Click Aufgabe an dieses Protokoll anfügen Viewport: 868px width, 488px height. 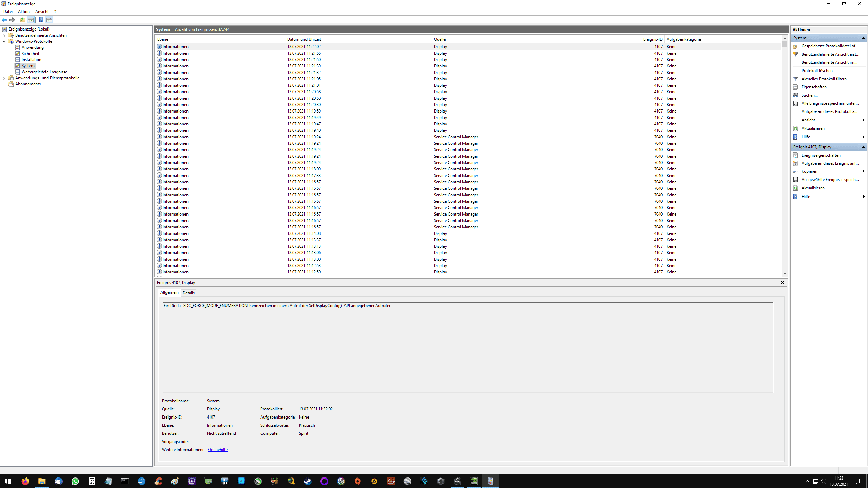pyautogui.click(x=829, y=111)
